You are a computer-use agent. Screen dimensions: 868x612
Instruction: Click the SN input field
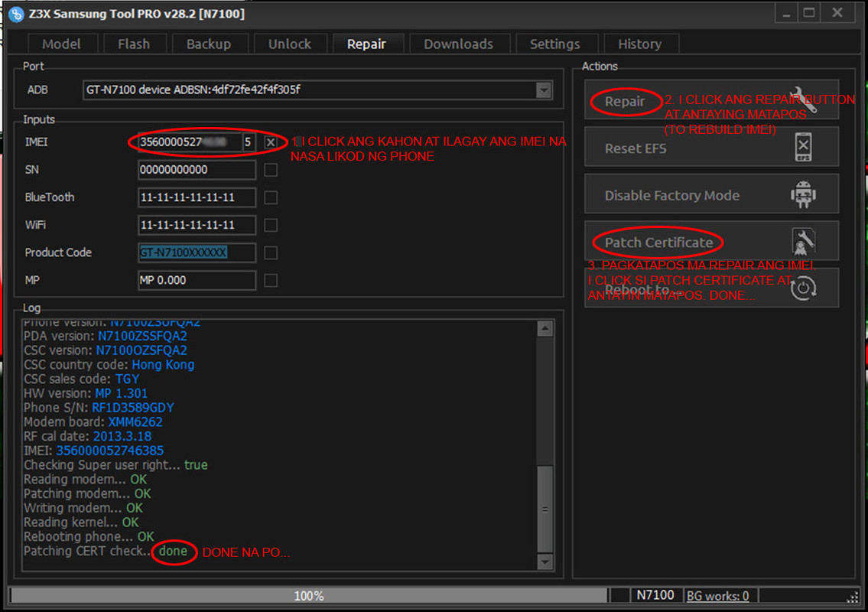coord(197,170)
